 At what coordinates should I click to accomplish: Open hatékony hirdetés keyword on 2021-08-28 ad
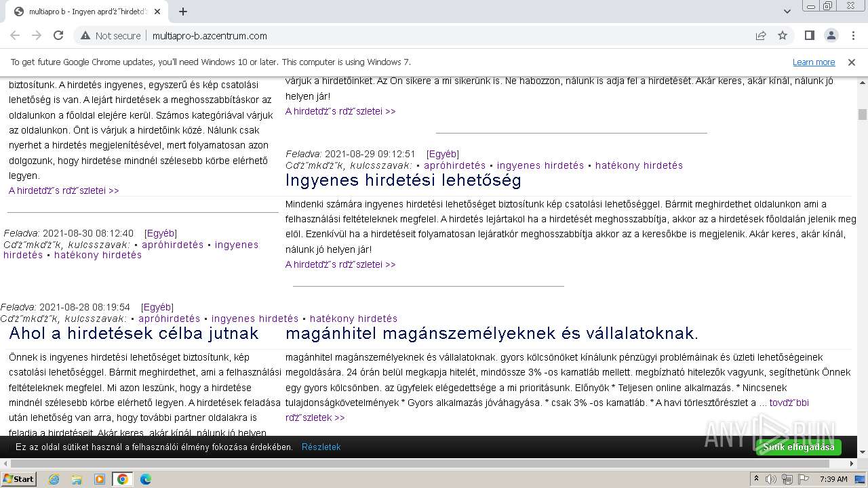tap(354, 319)
